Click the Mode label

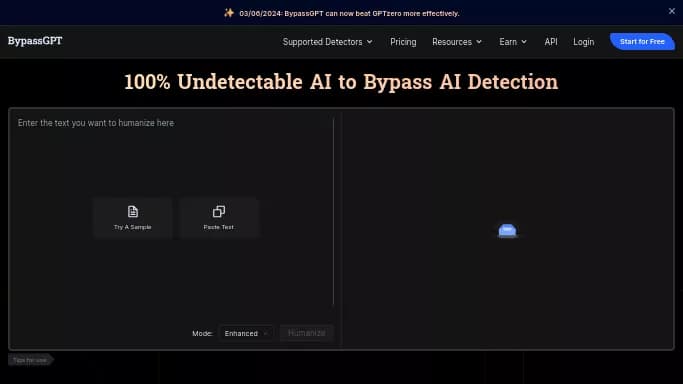(202, 333)
